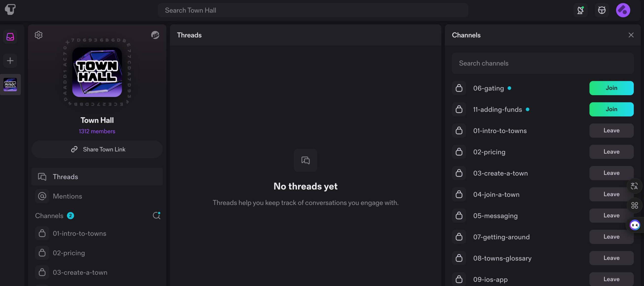The height and width of the screenshot is (286, 644).
Task: Click Share Town Link button
Action: click(97, 149)
